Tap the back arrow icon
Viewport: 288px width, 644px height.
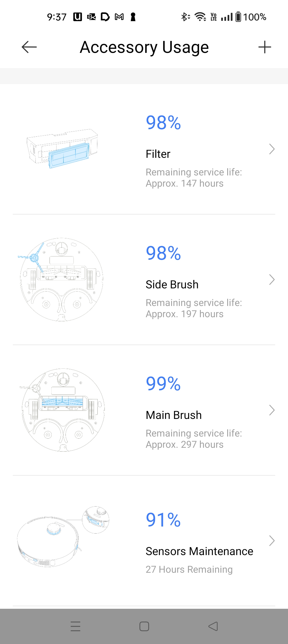[x=29, y=47]
